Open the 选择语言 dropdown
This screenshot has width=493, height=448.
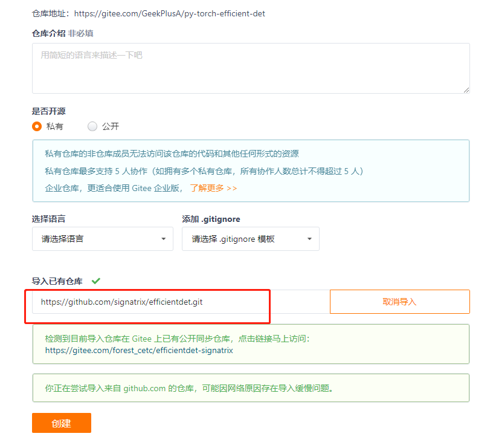coord(102,239)
